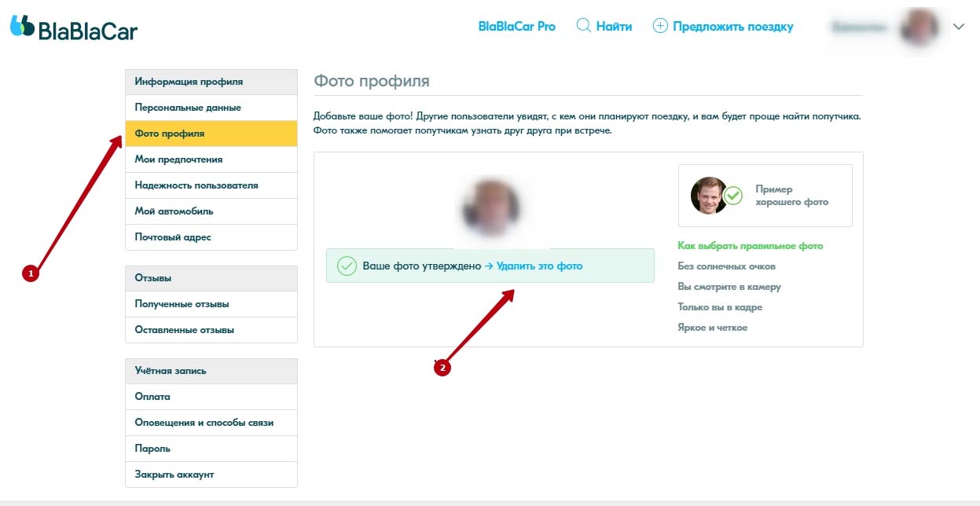
Task: Open Мои предпочтения menu item
Action: [211, 159]
